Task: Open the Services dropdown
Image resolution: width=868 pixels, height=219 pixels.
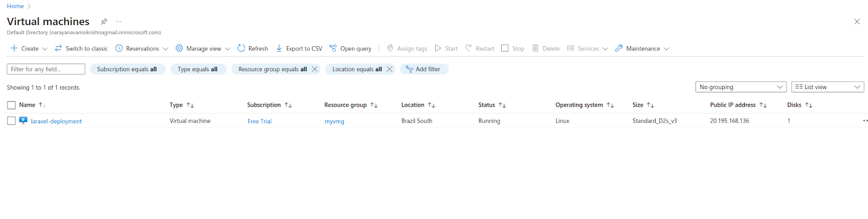Action: [588, 48]
